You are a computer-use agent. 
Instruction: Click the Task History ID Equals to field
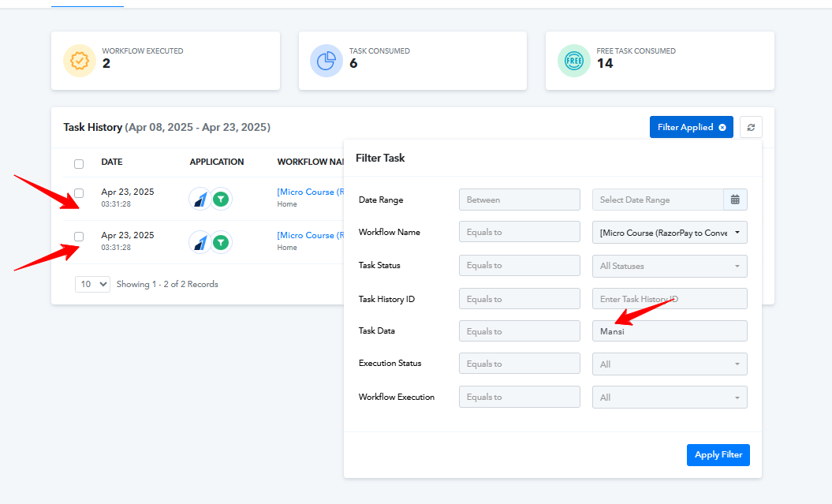[520, 299]
